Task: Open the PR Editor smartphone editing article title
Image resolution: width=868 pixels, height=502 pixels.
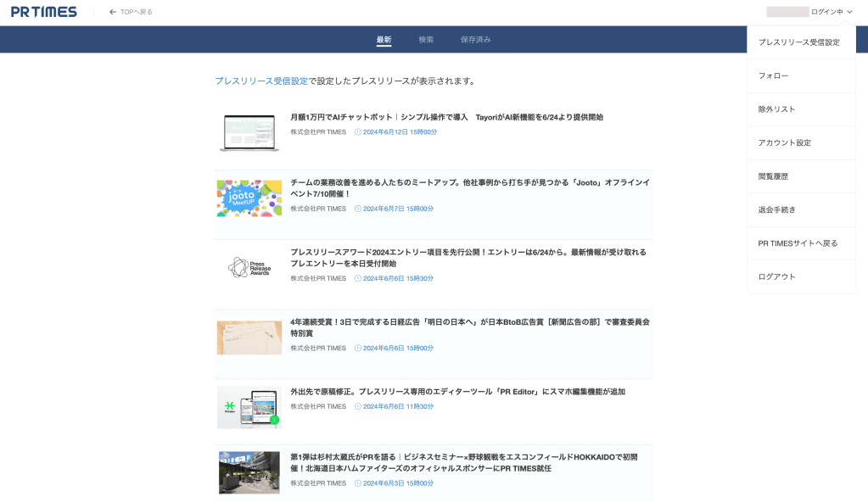Action: (x=457, y=392)
